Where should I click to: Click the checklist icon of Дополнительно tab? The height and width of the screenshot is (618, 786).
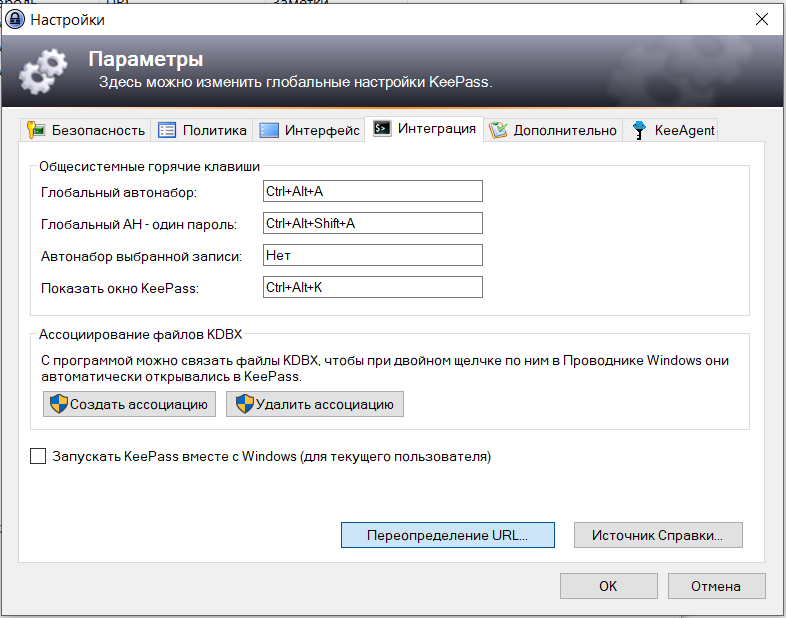click(498, 130)
